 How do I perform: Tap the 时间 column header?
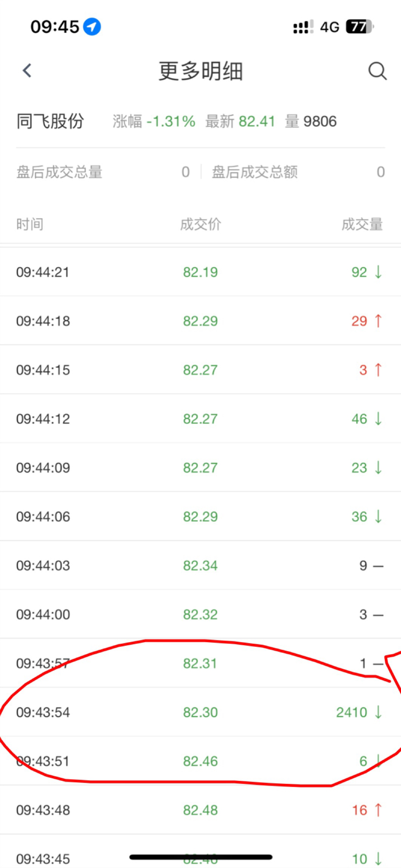(x=30, y=224)
